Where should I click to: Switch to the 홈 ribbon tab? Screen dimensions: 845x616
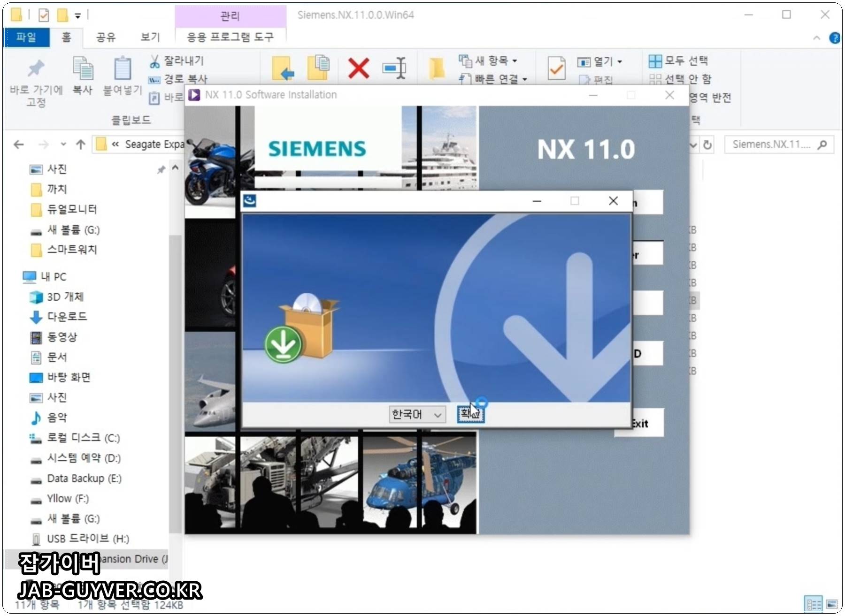66,37
